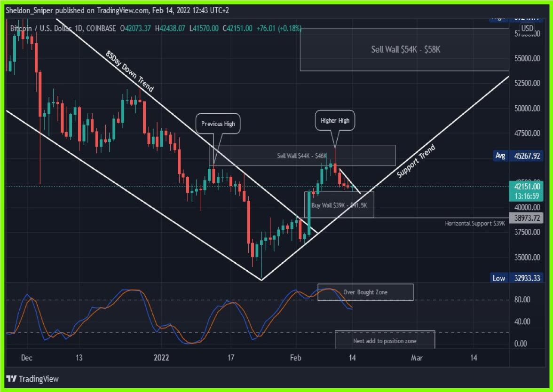Select the 85Day Down Trend label
The height and width of the screenshot is (392, 553).
tap(129, 71)
